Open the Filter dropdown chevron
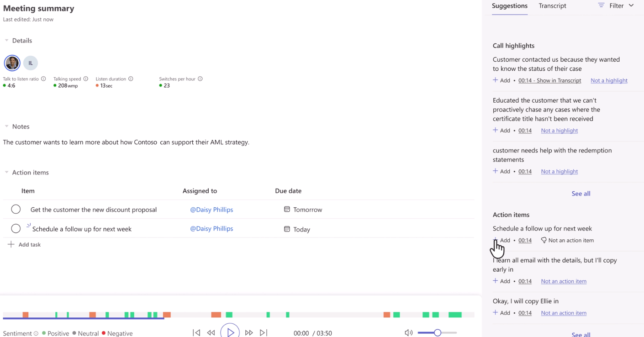Viewport: 644px width, 337px height. pyautogui.click(x=631, y=5)
